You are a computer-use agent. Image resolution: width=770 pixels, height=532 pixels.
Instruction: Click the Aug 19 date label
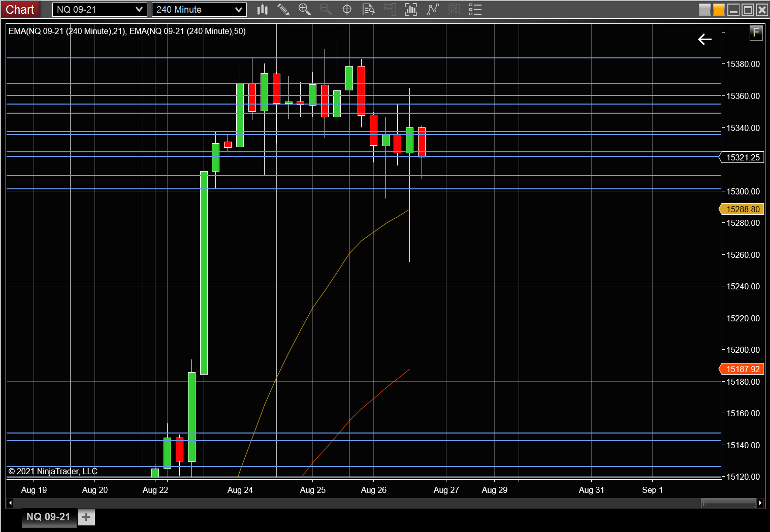point(34,490)
